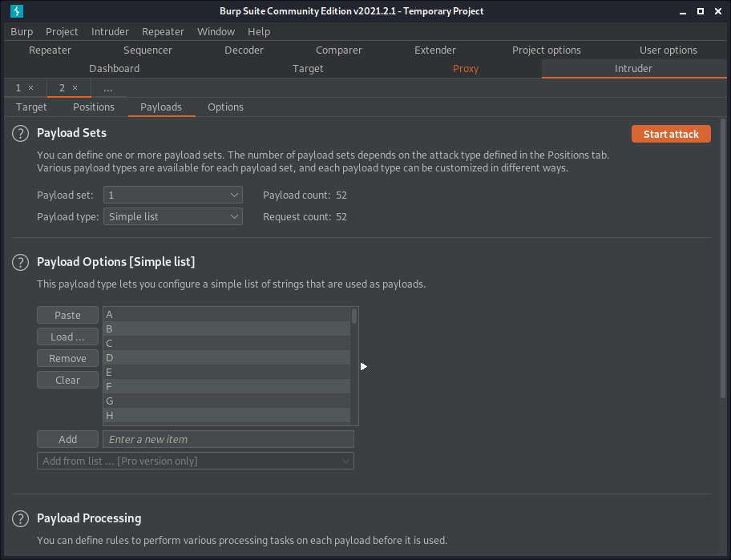Open the Burp menu
Screen dimensions: 731x560
(22, 32)
